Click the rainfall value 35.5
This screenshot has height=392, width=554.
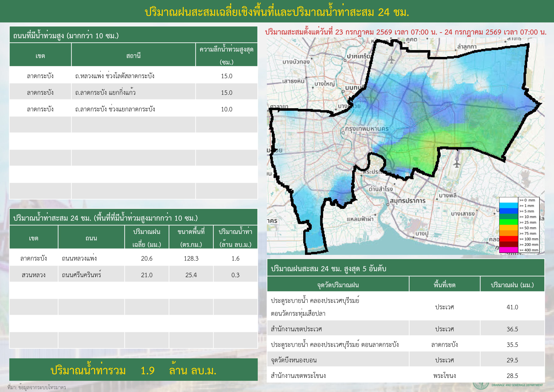click(x=512, y=345)
